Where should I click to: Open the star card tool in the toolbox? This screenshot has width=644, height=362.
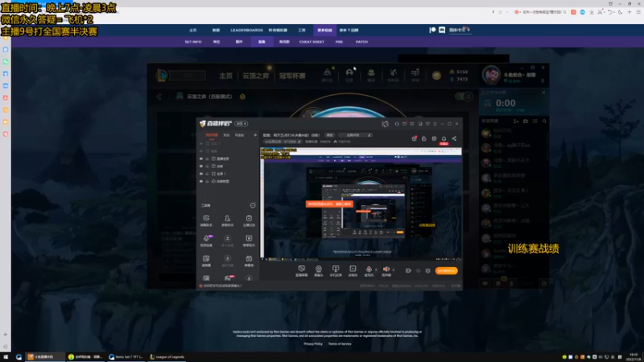point(249,241)
